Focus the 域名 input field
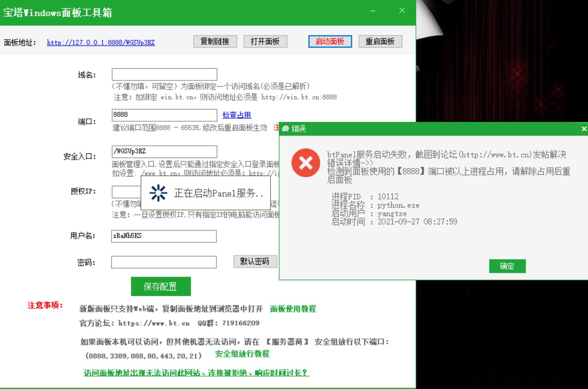588x389 pixels. 164,74
